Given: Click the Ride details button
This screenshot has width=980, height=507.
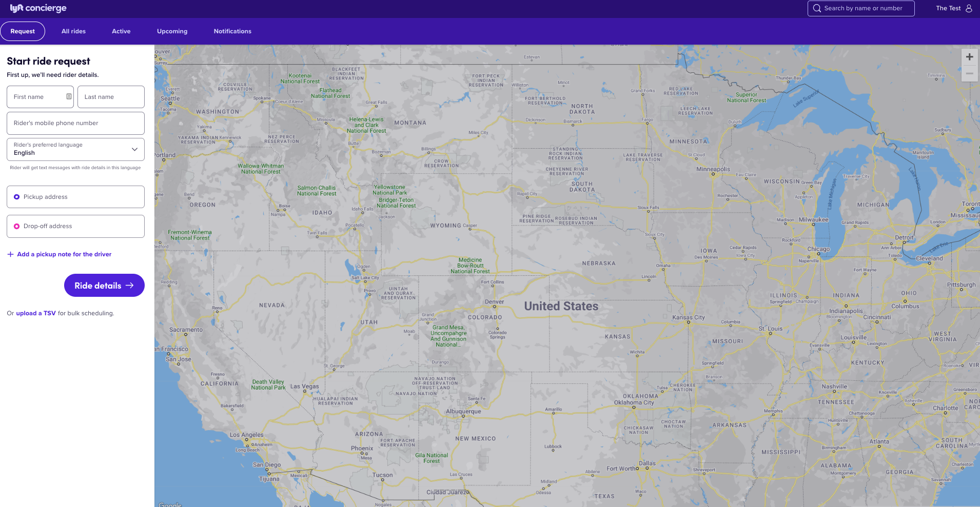Looking at the screenshot, I should tap(104, 285).
